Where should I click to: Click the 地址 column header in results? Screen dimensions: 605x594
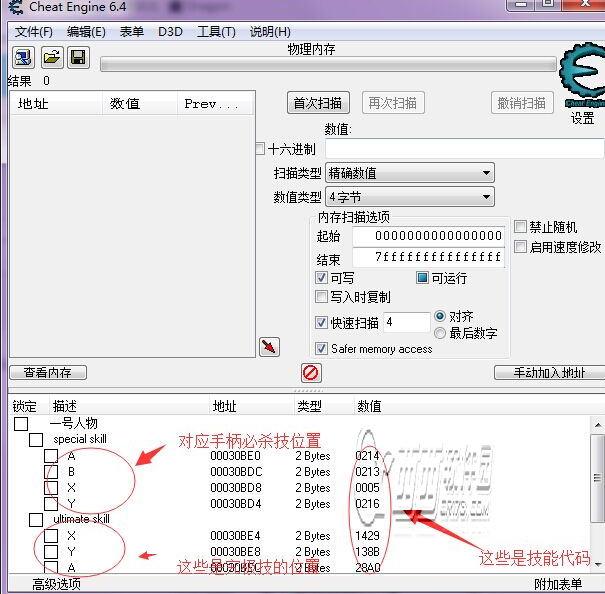click(56, 103)
